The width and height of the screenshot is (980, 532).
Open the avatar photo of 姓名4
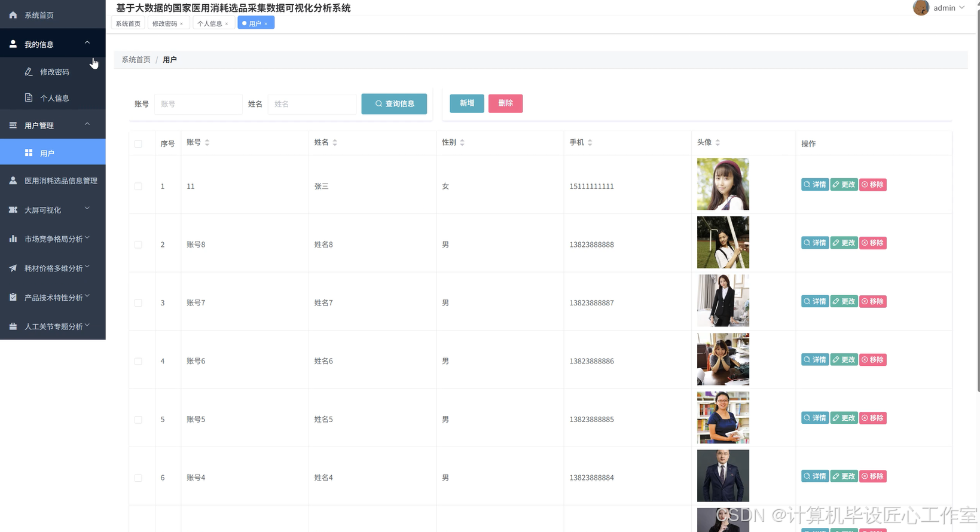coord(723,476)
